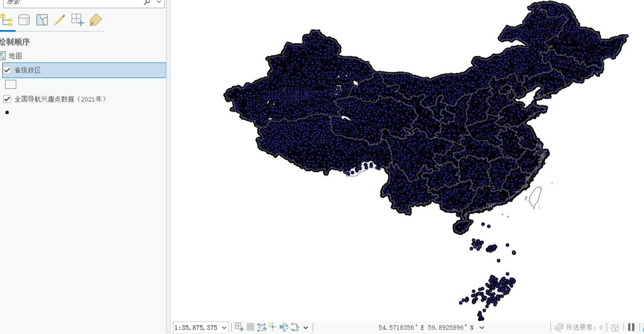Zoom to selected features icon
This screenshot has height=334, width=644.
[x=559, y=328]
